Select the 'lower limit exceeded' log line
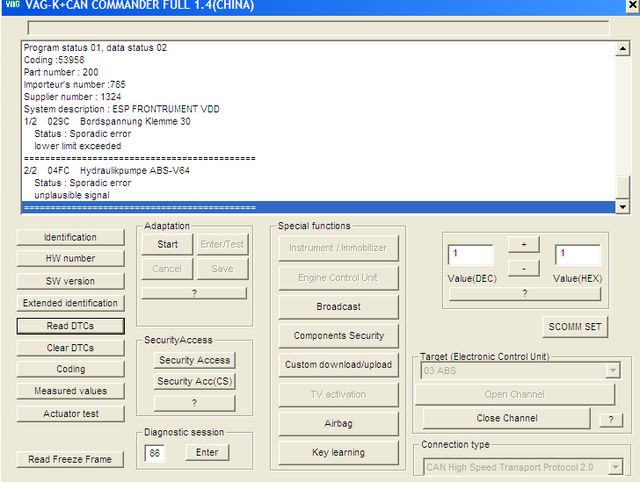Screen dimensions: 640x482 (78, 146)
